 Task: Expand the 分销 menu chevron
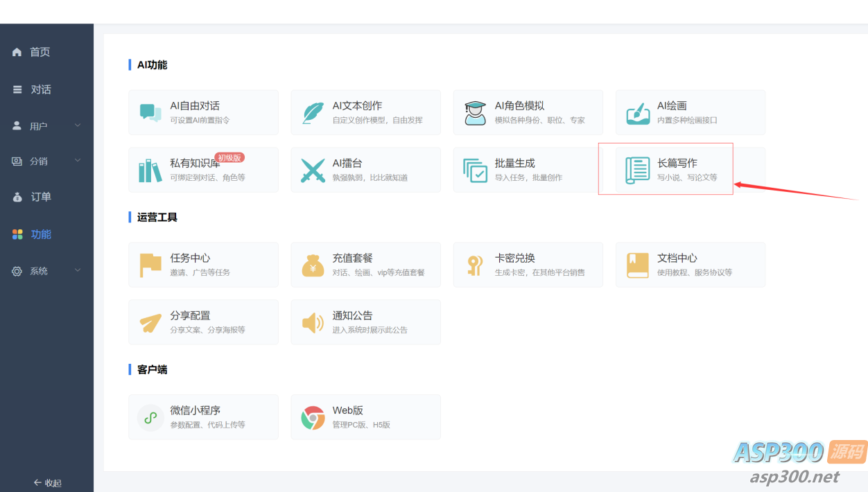[x=78, y=161]
